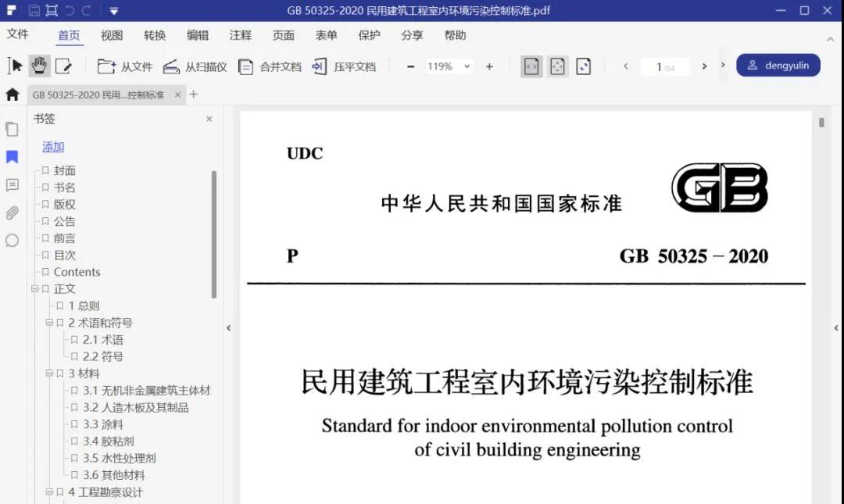Collapse the 3 材料 bookmark section
844x504 pixels.
[x=48, y=374]
